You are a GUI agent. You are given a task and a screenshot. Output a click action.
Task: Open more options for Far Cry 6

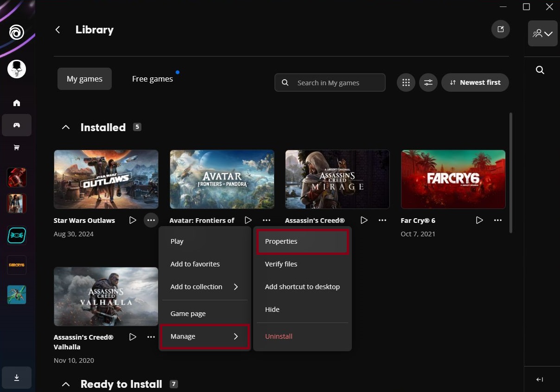[498, 220]
